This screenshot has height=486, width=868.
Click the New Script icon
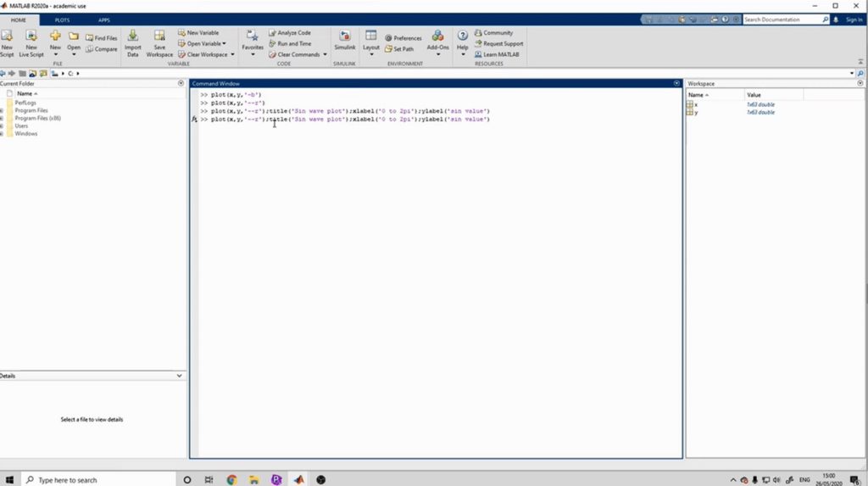click(7, 36)
